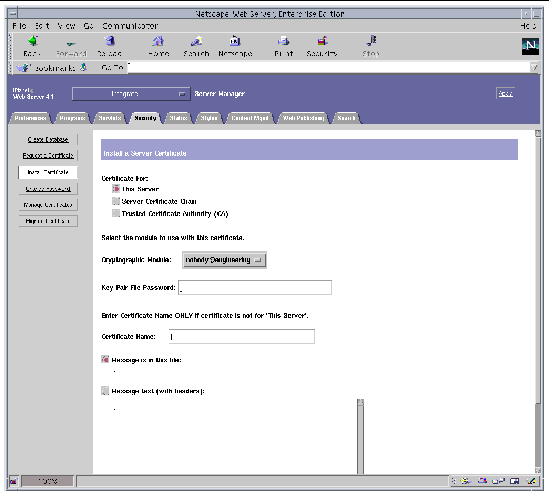This screenshot has width=549, height=496.
Task: Switch to the Web Publishing tab
Action: click(x=303, y=118)
